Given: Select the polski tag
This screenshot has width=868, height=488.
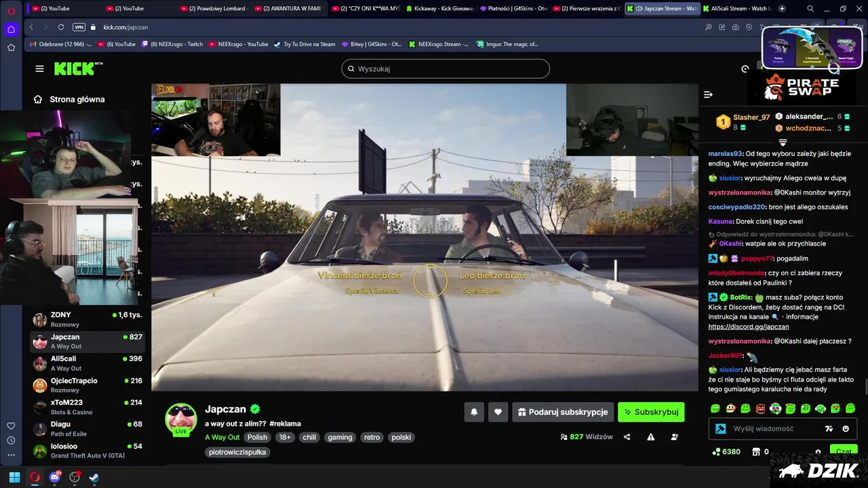Looking at the screenshot, I should tap(401, 437).
